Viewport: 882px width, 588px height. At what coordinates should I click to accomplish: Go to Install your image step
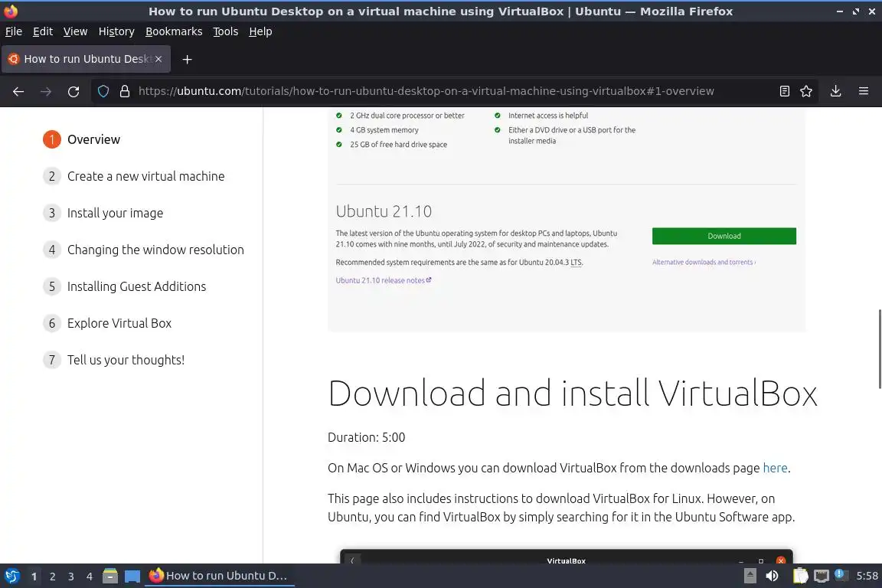click(x=103, y=213)
